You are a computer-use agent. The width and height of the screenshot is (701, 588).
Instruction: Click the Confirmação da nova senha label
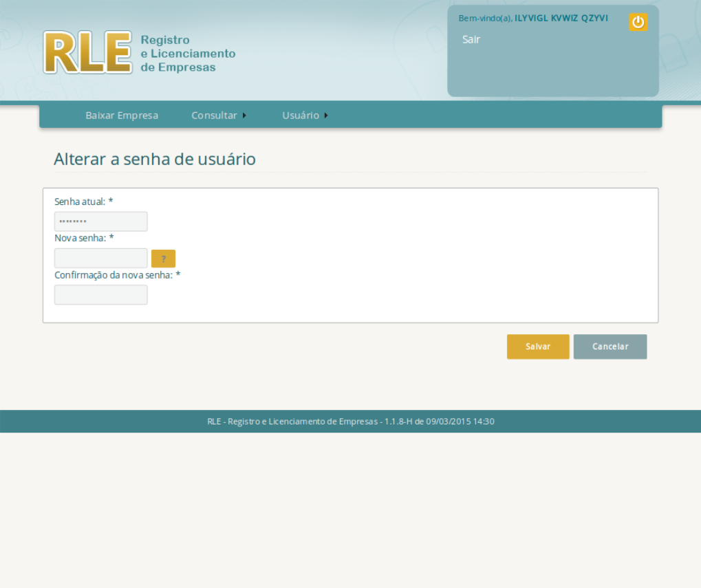coord(117,275)
